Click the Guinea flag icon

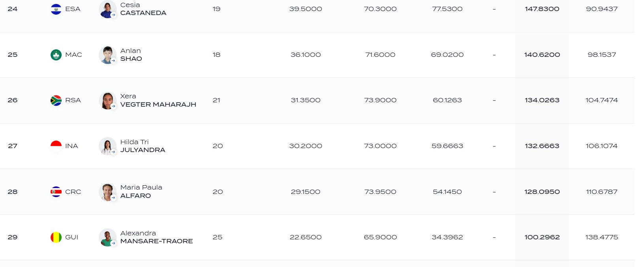(56, 237)
